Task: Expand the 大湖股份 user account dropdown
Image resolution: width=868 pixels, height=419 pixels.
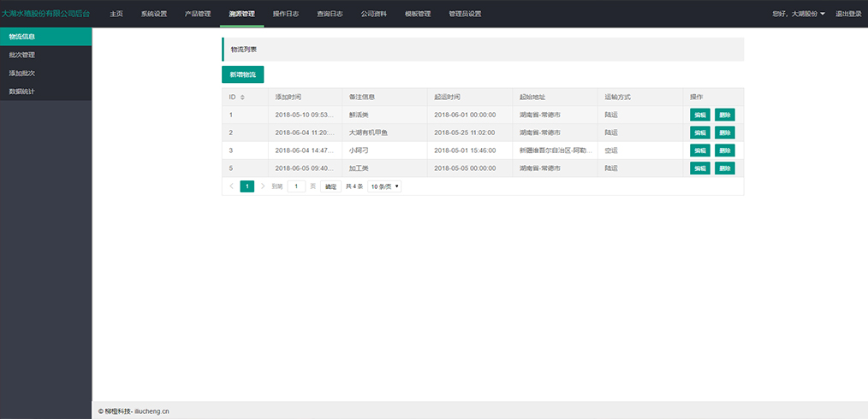Action: [x=799, y=14]
